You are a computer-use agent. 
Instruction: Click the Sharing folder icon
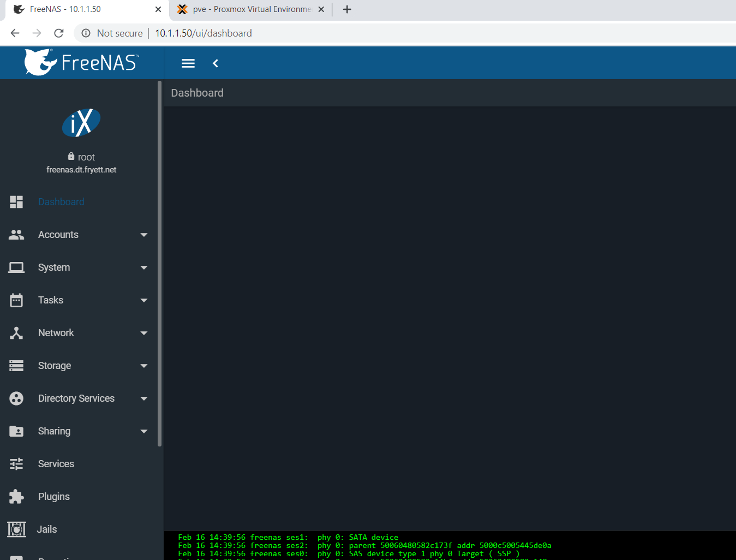pos(16,431)
